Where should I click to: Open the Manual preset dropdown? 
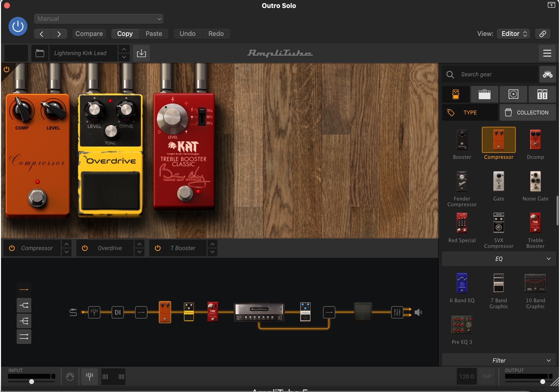pyautogui.click(x=98, y=19)
